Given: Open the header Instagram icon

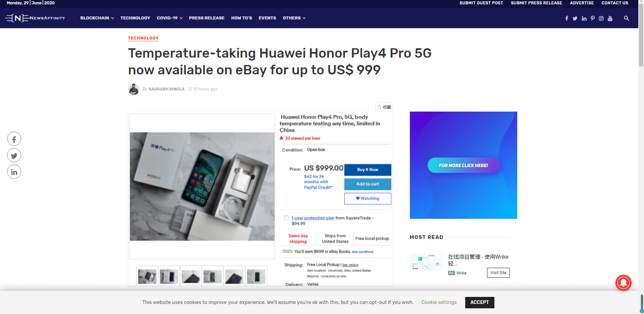Looking at the screenshot, I should click(x=601, y=18).
